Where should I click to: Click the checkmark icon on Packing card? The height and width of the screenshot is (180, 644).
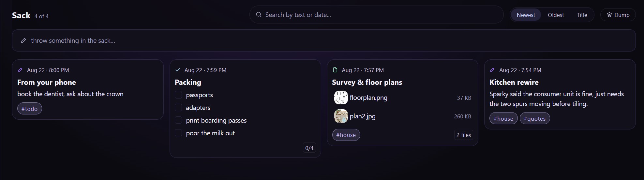177,70
